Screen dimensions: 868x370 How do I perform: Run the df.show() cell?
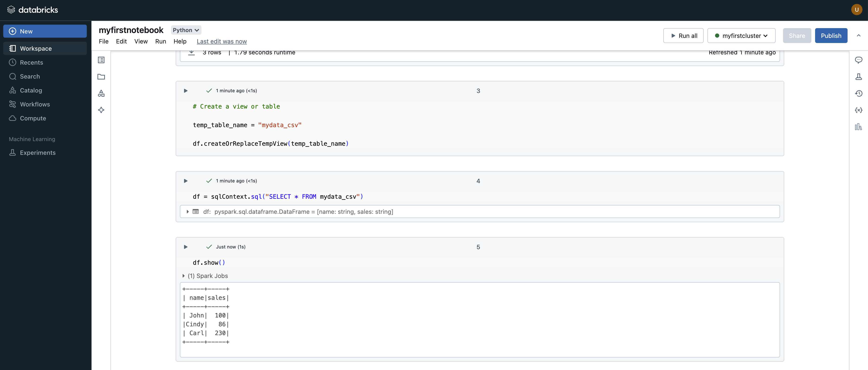[186, 247]
